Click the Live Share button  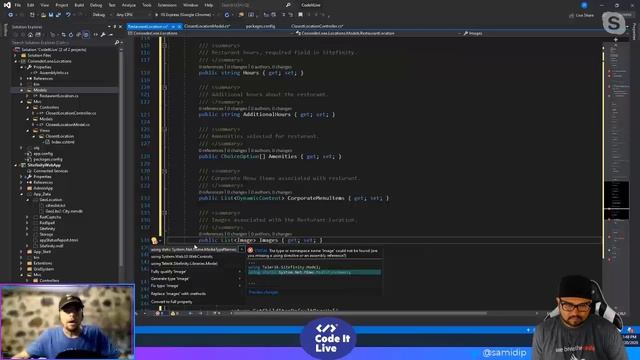point(581,15)
